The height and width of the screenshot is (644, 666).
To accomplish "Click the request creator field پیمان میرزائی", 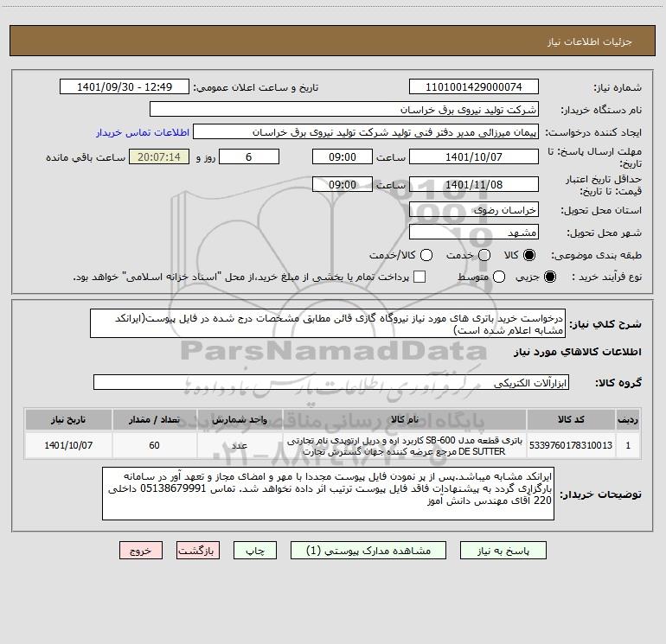I will (366, 132).
